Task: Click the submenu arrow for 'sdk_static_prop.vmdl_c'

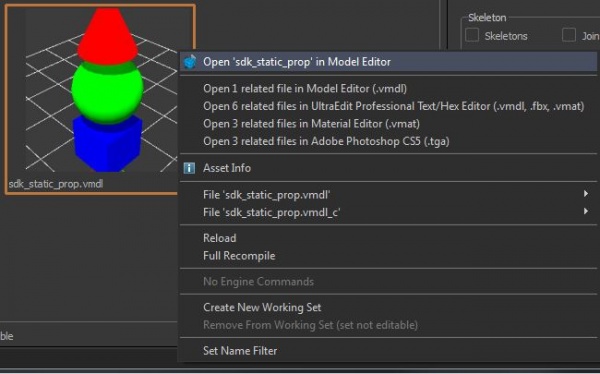Action: 586,211
